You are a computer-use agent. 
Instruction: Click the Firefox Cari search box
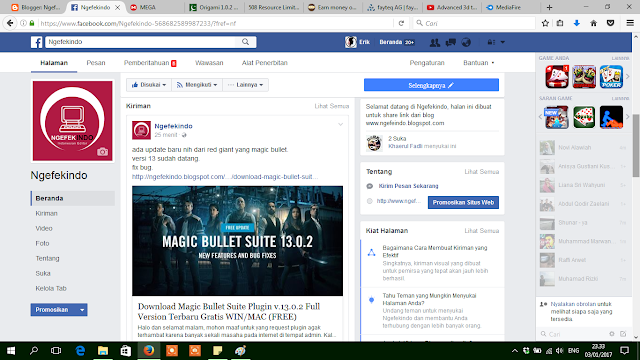click(x=473, y=23)
